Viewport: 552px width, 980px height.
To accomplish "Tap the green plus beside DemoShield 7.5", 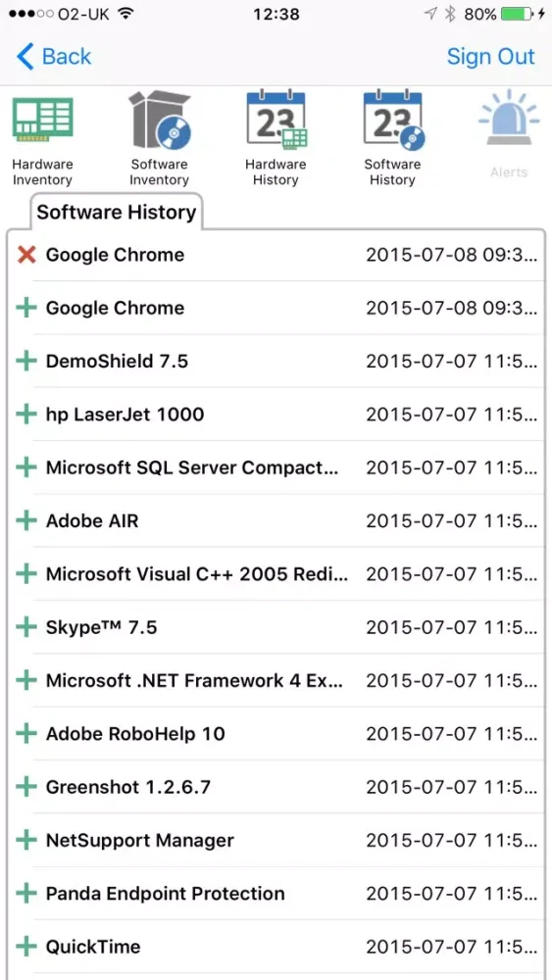I will pos(26,361).
